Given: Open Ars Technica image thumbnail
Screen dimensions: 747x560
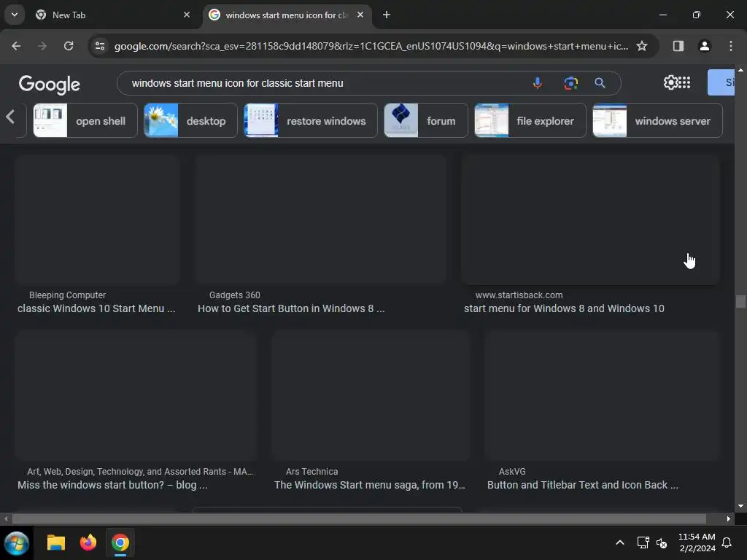Looking at the screenshot, I should 371,396.
